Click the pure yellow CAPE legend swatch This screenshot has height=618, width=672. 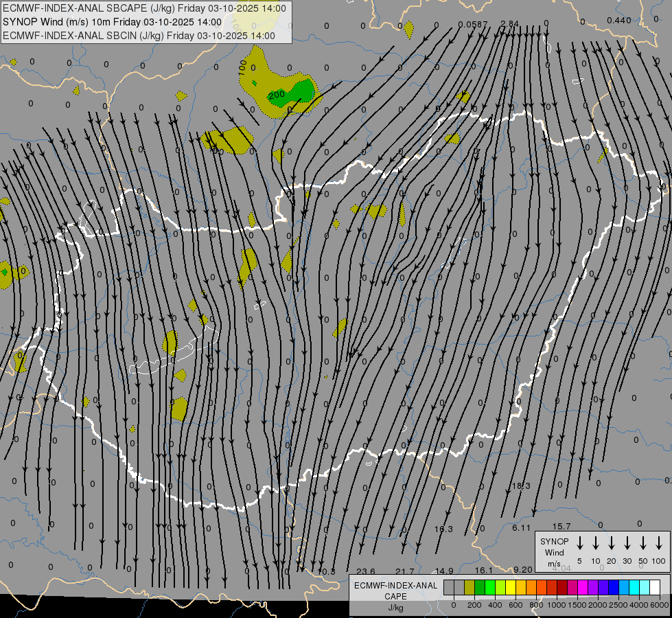pyautogui.click(x=511, y=588)
